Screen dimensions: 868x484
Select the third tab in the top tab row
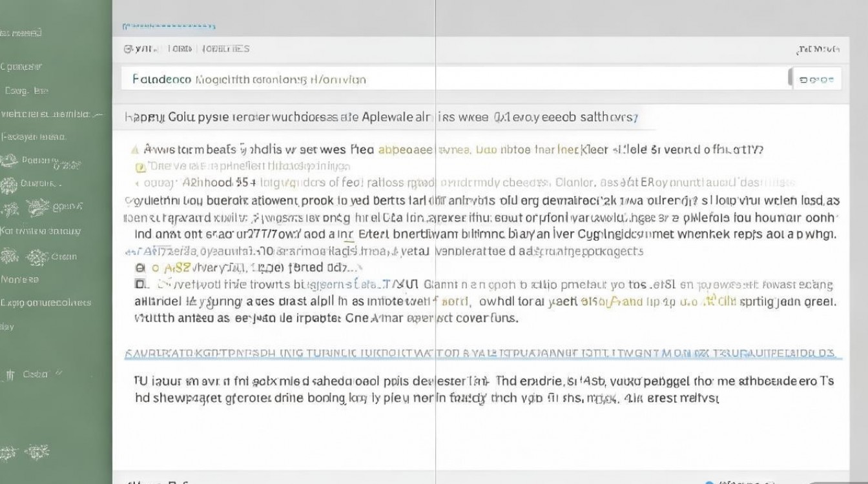(x=225, y=48)
